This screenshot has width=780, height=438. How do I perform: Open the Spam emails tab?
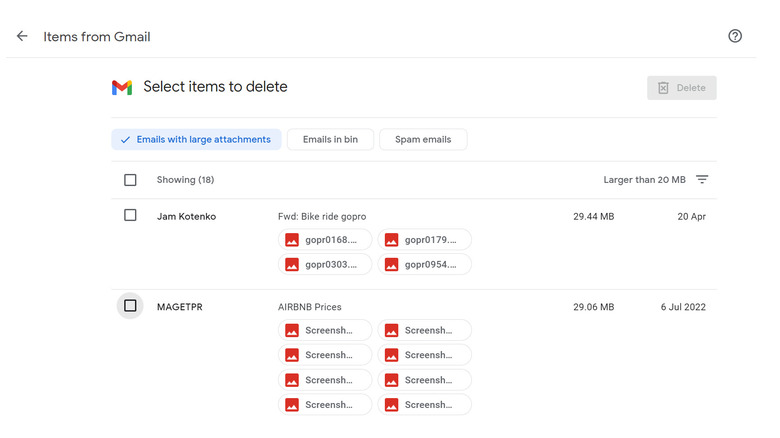(423, 140)
